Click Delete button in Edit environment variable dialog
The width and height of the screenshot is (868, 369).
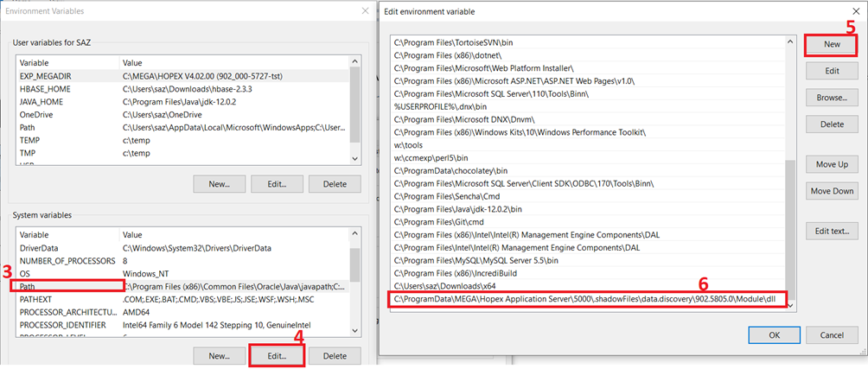pyautogui.click(x=831, y=124)
